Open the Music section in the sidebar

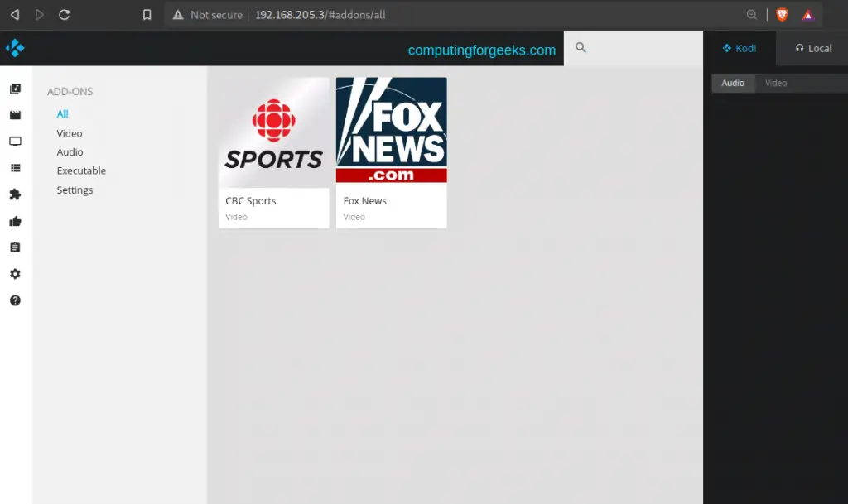point(15,89)
